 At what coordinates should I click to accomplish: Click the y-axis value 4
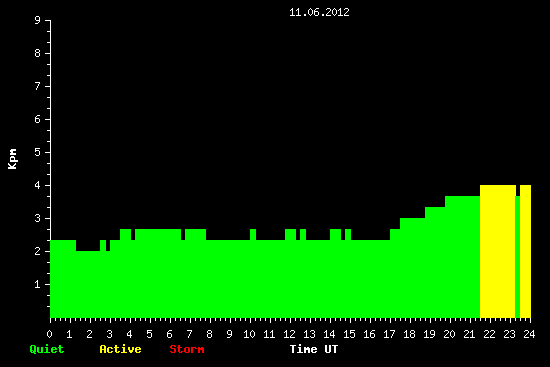point(38,185)
